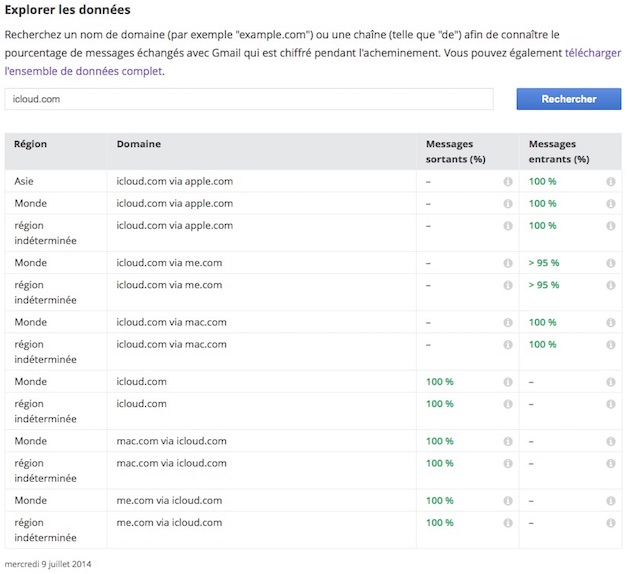Click the Rechercher button
The width and height of the screenshot is (630, 574).
click(569, 99)
